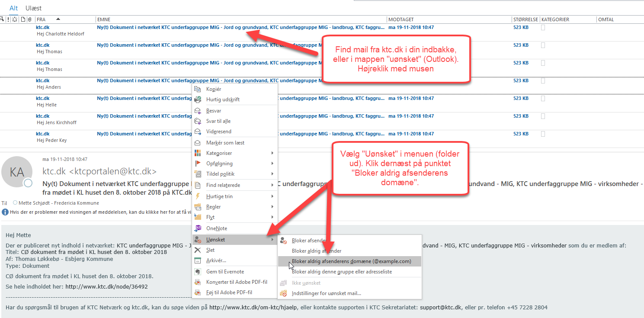Click the Hurtig udskrift printer icon
644x318 pixels.
tap(198, 100)
